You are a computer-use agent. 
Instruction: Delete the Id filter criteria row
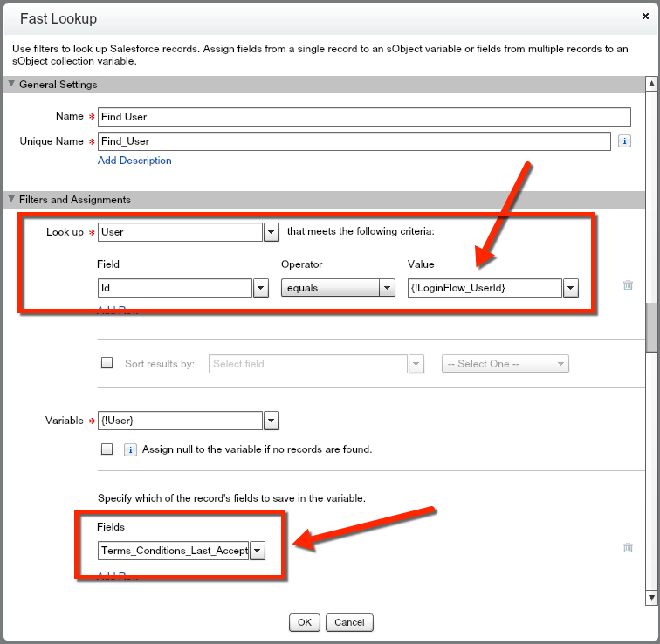coord(627,284)
